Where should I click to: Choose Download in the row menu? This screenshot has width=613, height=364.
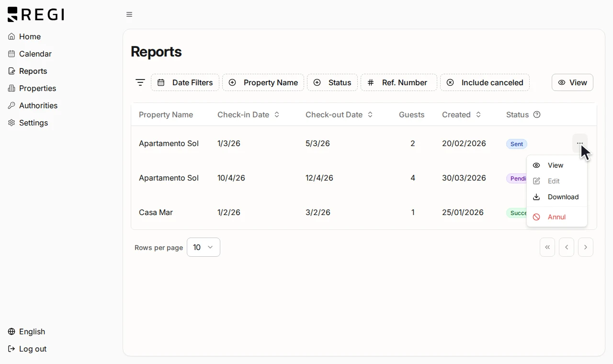[557, 197]
